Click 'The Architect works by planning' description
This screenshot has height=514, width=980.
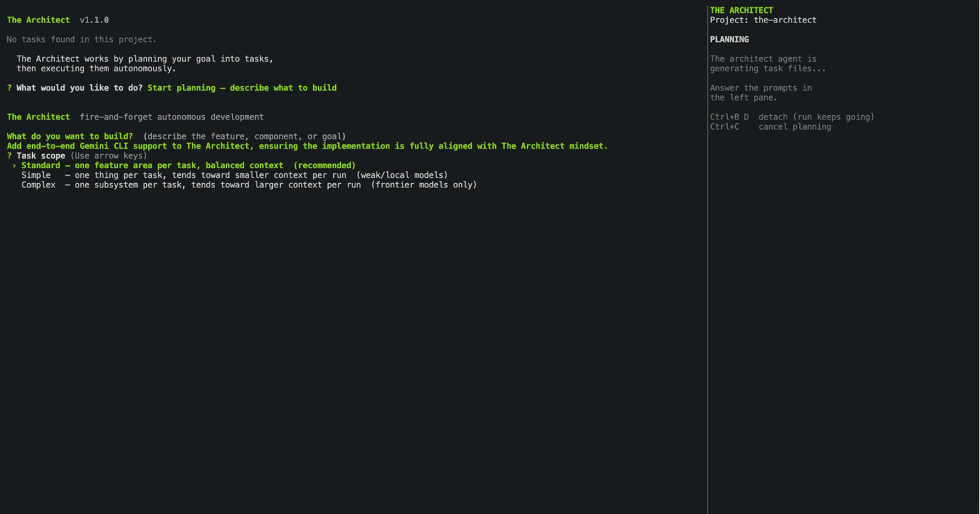(x=145, y=64)
